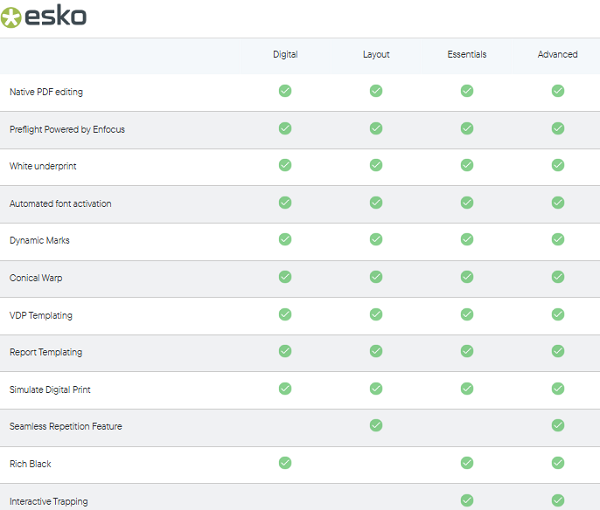
Task: Click the Layout checkmark for Conical Warp
Action: pos(376,277)
